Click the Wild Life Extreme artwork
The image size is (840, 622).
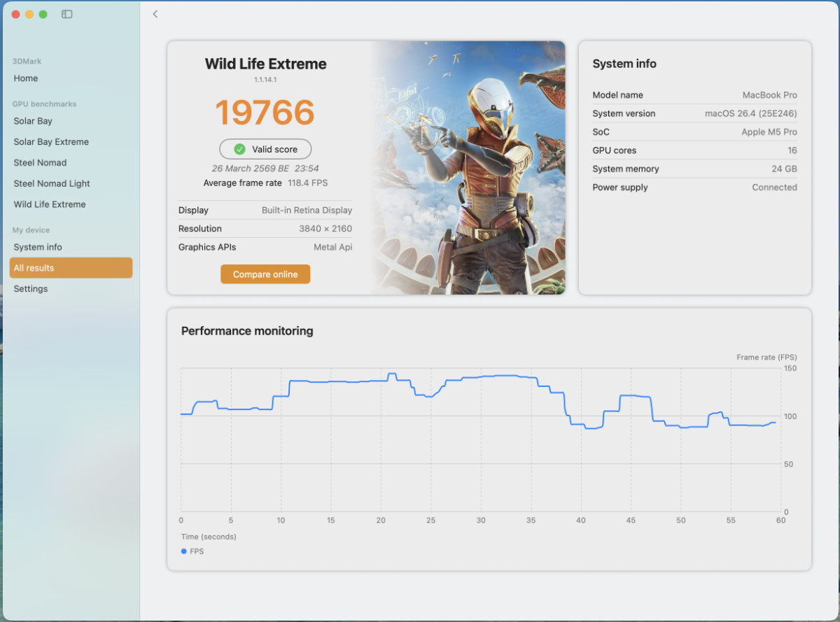(x=468, y=167)
